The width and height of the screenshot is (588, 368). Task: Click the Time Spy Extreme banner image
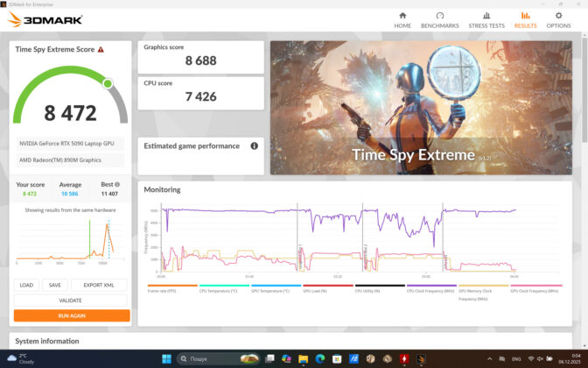(421, 108)
